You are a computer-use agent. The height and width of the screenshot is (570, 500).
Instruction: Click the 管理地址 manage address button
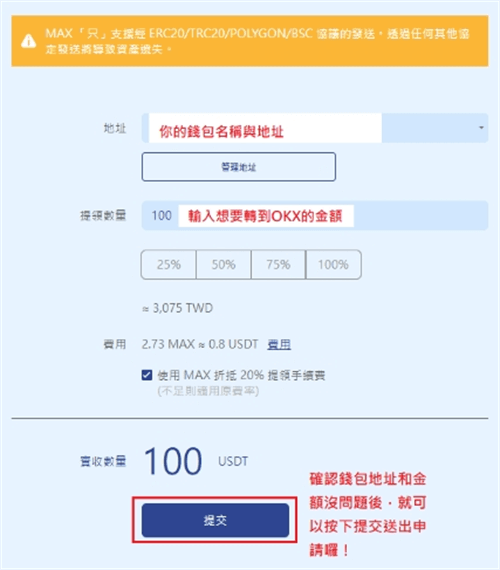click(239, 167)
